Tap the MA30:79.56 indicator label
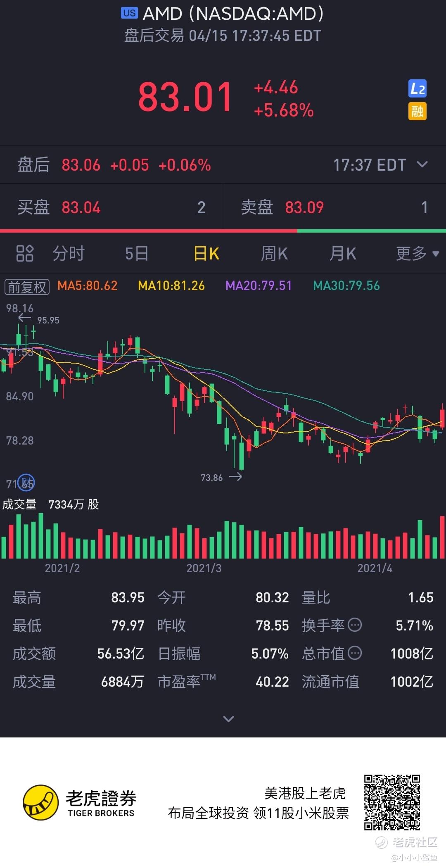 coord(346,285)
